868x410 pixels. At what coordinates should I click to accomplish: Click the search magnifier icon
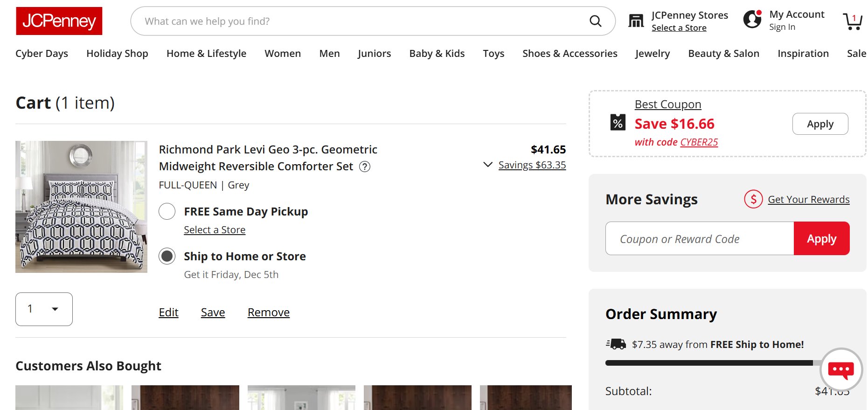tap(595, 21)
